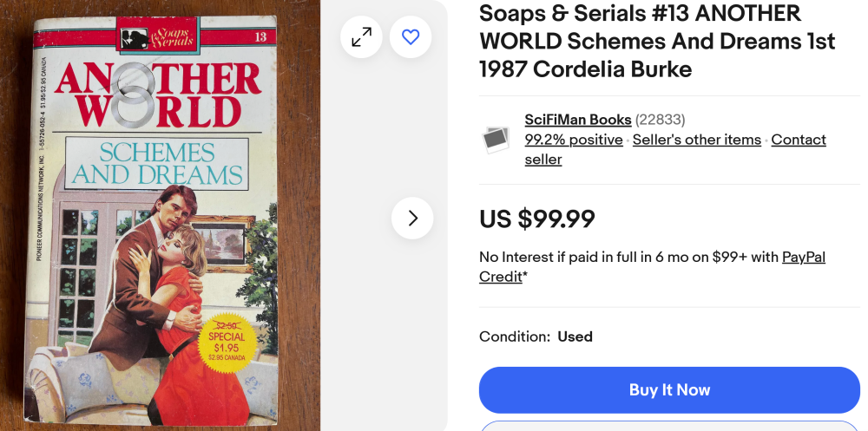Click the Contact seller link
The width and height of the screenshot is (868, 431).
(x=799, y=140)
